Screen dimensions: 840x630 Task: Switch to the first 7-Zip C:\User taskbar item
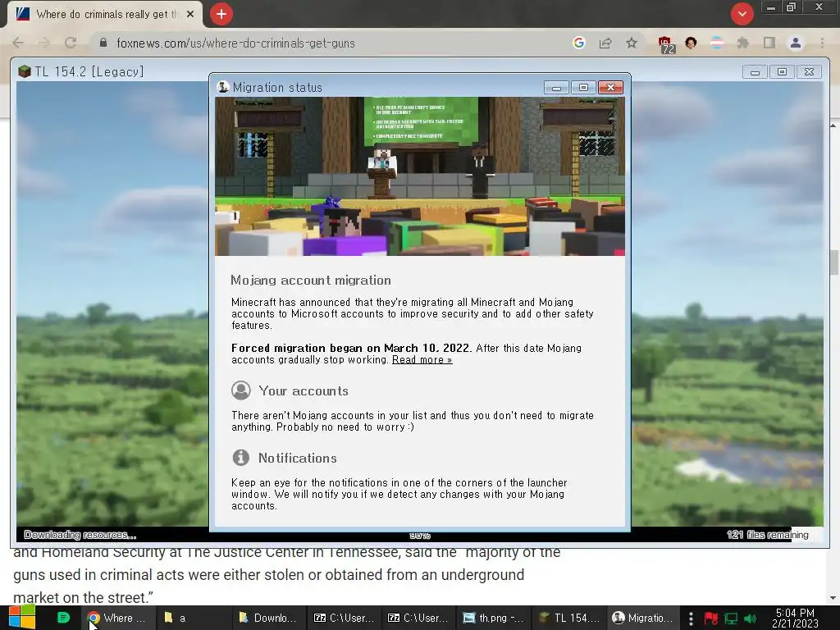344,618
